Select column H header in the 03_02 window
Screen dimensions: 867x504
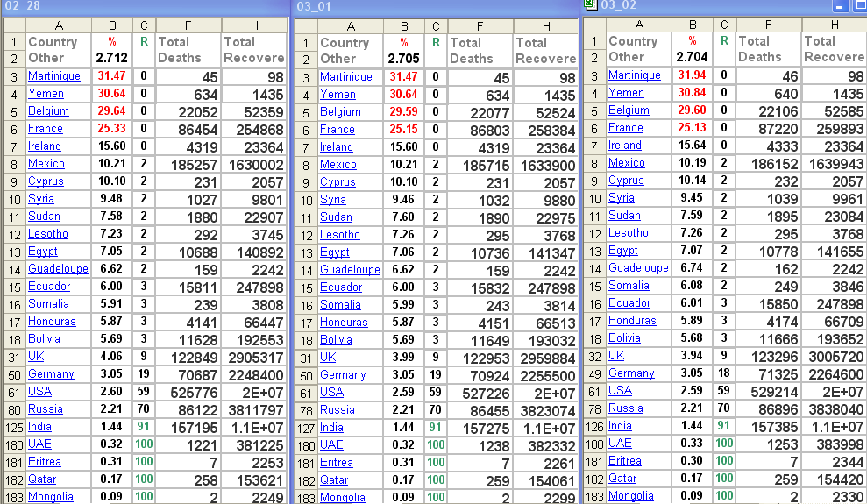coord(835,25)
